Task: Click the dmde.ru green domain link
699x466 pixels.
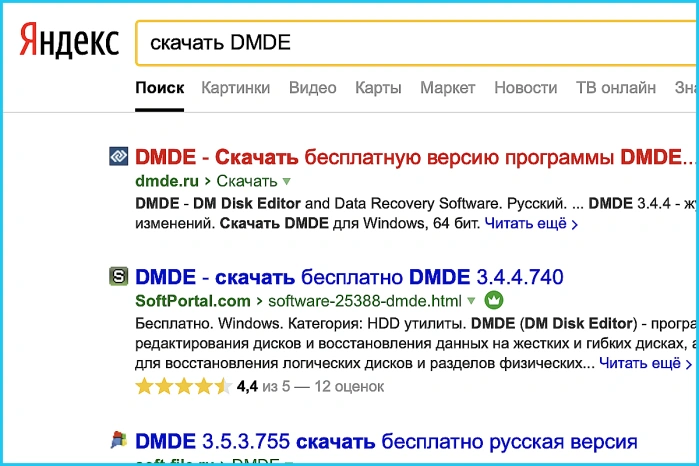Action: coord(167,181)
